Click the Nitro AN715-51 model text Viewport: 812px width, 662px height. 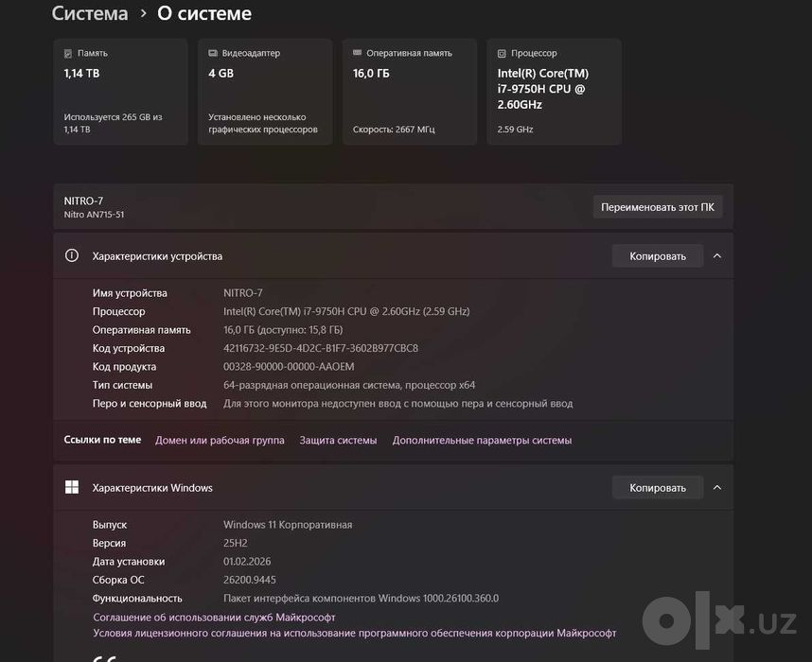point(94,215)
